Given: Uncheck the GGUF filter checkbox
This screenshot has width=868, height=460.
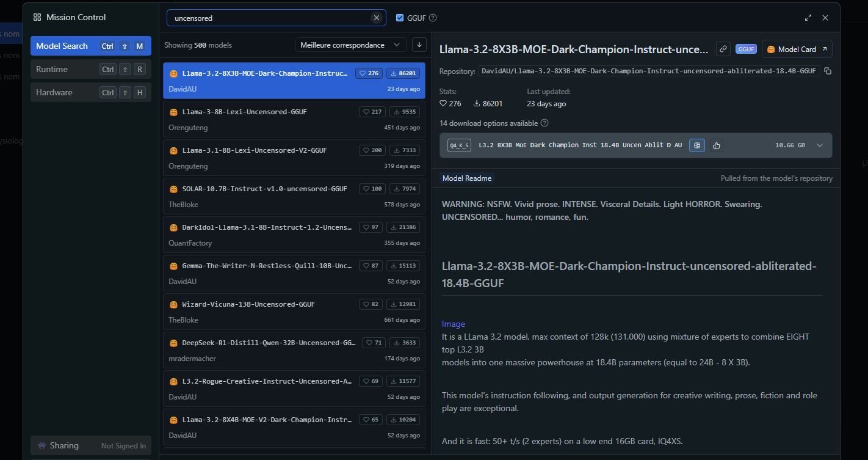Looking at the screenshot, I should 400,18.
